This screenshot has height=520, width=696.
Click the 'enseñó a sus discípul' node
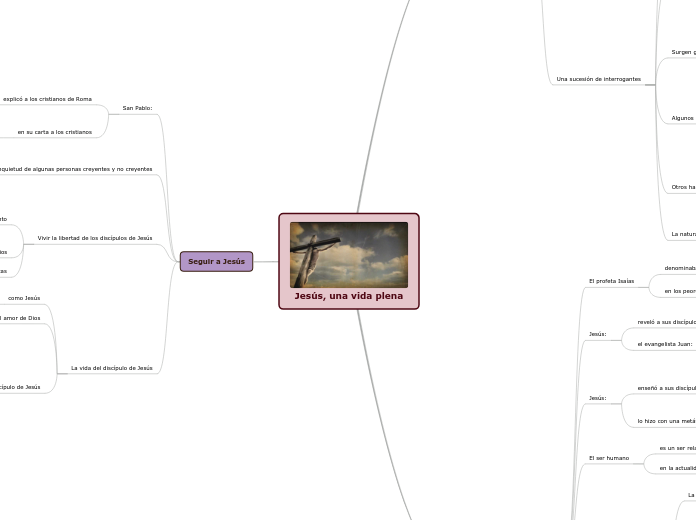pyautogui.click(x=667, y=388)
